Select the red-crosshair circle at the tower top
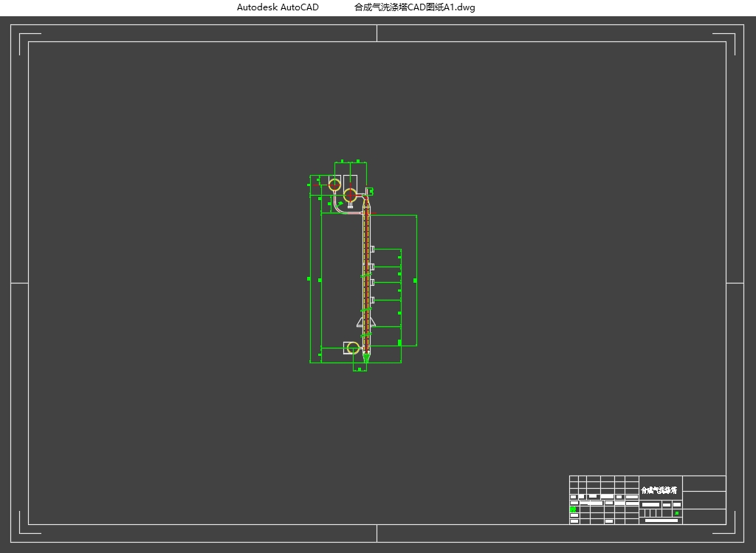This screenshot has height=553, width=756. (350, 195)
